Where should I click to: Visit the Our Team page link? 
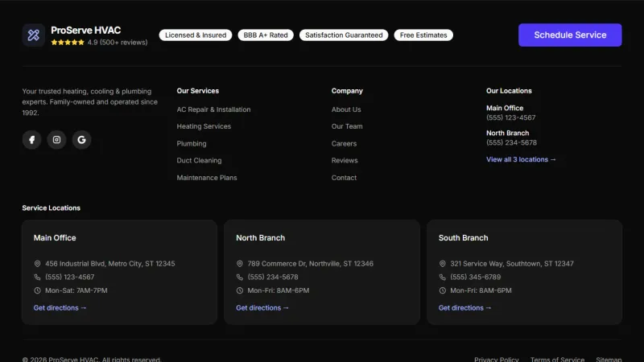click(347, 126)
